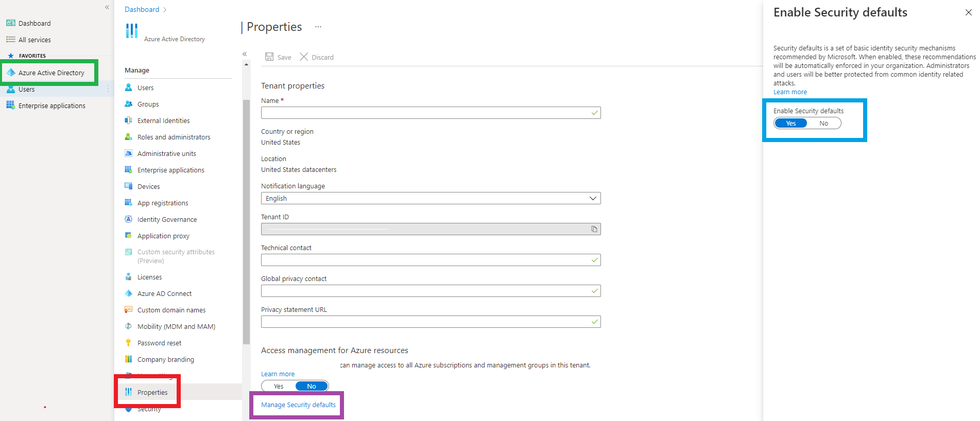Switch Azure resources access management to Yes
Viewport: 980px width, 421px height.
click(x=279, y=387)
